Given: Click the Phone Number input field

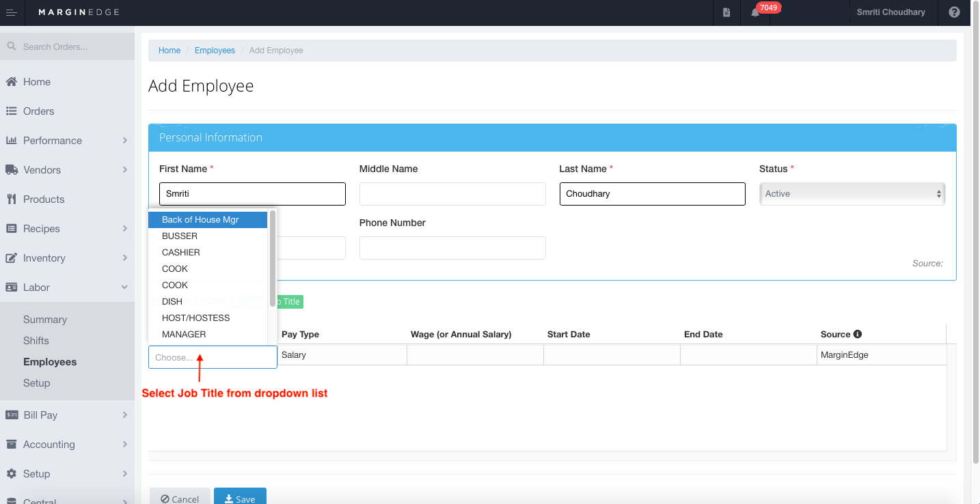Looking at the screenshot, I should coord(452,248).
